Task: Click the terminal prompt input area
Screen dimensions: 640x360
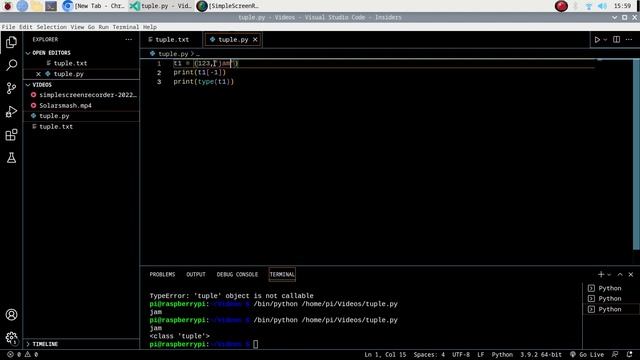Action: [x=256, y=344]
